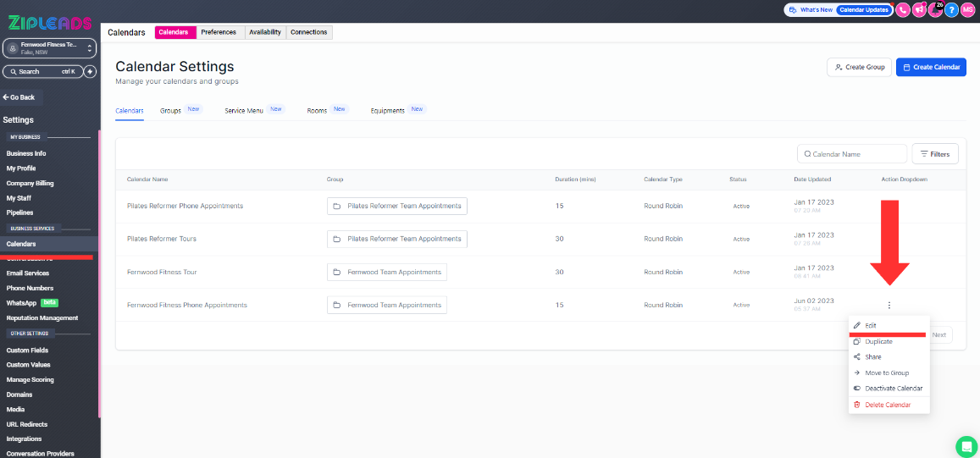The image size is (980, 458).
Task: Choose Move to Group from the dropdown
Action: pyautogui.click(x=889, y=372)
